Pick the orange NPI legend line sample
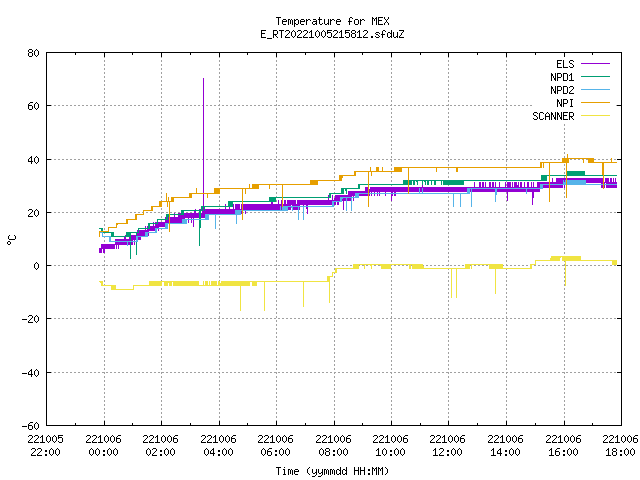Screen dimensions: 640x480 click(x=595, y=103)
